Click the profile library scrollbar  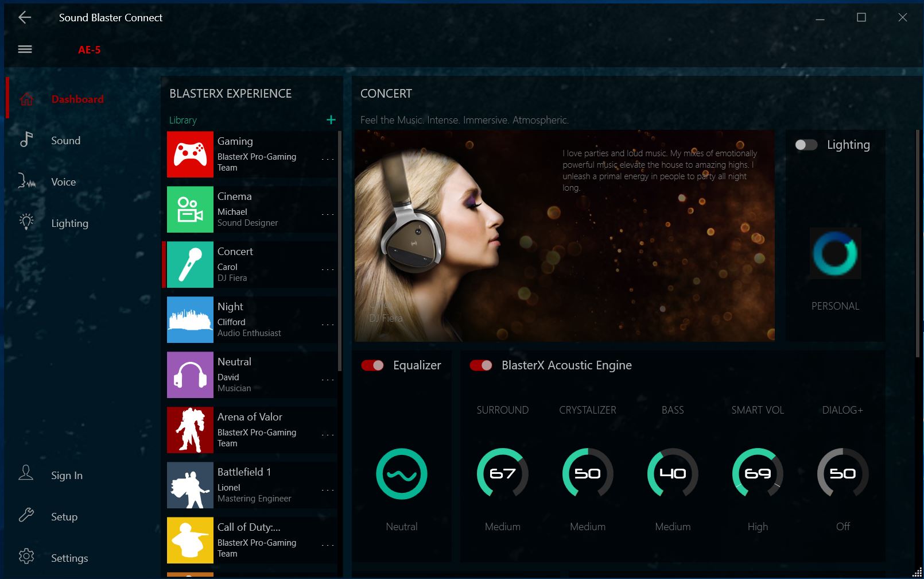click(340, 251)
